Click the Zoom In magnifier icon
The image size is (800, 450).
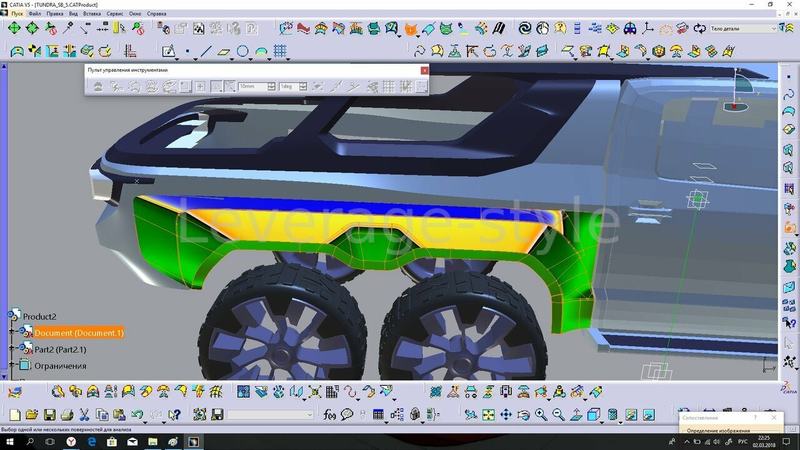[x=541, y=415]
